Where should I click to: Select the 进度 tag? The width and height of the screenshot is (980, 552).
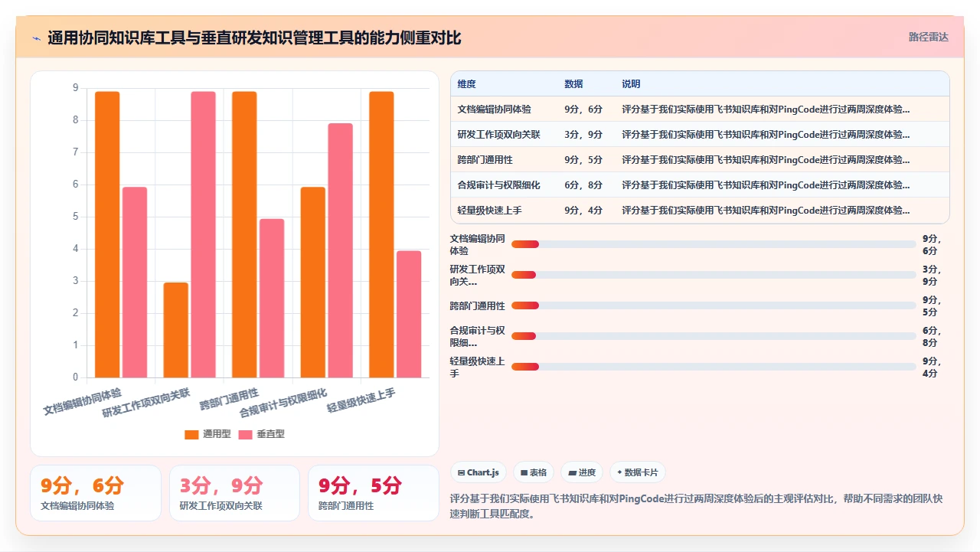pos(582,472)
